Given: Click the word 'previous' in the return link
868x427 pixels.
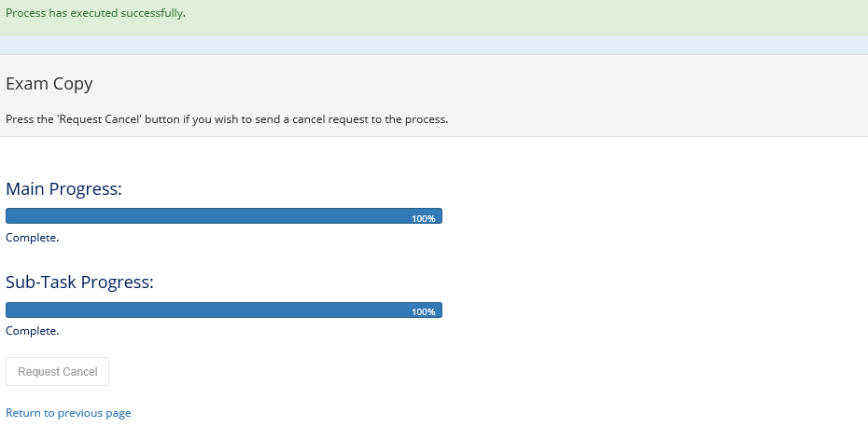Looking at the screenshot, I should point(81,413).
